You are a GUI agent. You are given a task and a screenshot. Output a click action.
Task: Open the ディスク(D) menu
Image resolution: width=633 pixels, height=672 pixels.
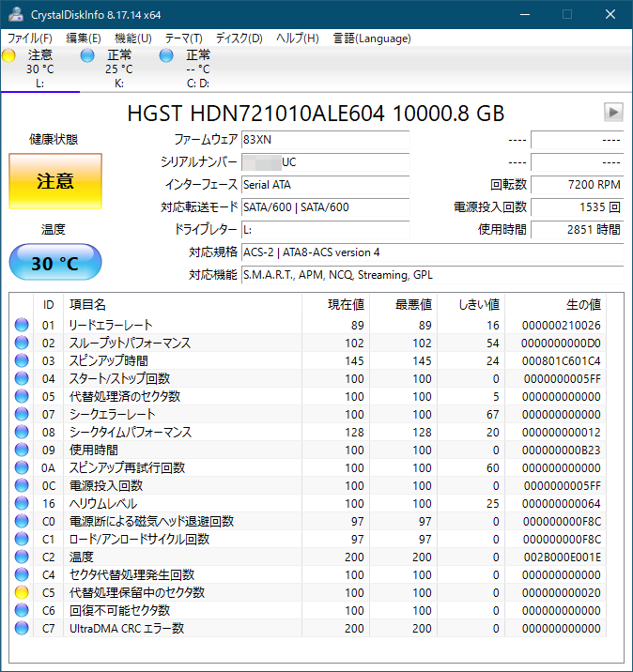click(239, 38)
